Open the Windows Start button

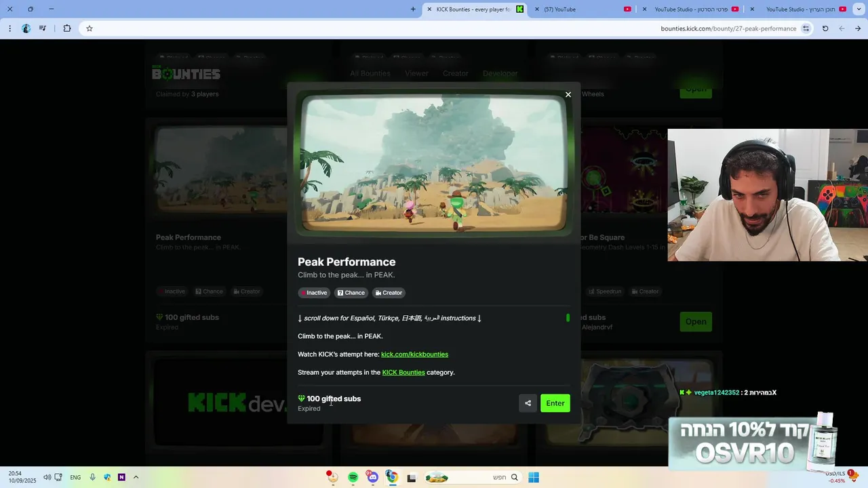coord(534,477)
